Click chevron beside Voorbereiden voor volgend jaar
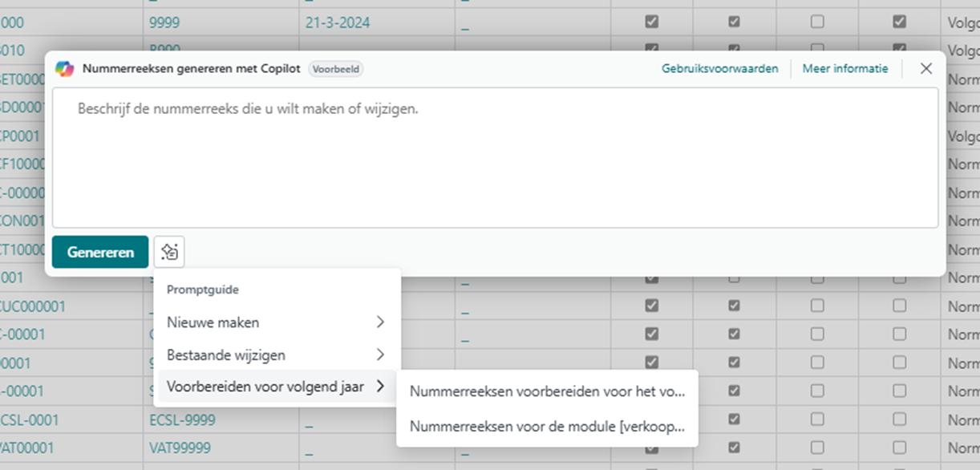Viewport: 980px width, 470px height. (380, 387)
